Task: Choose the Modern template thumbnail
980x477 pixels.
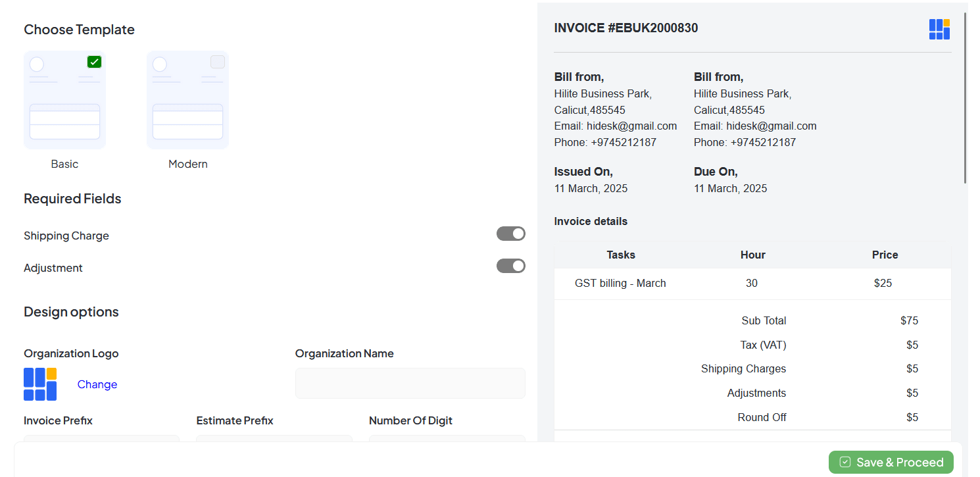Action: point(187,100)
